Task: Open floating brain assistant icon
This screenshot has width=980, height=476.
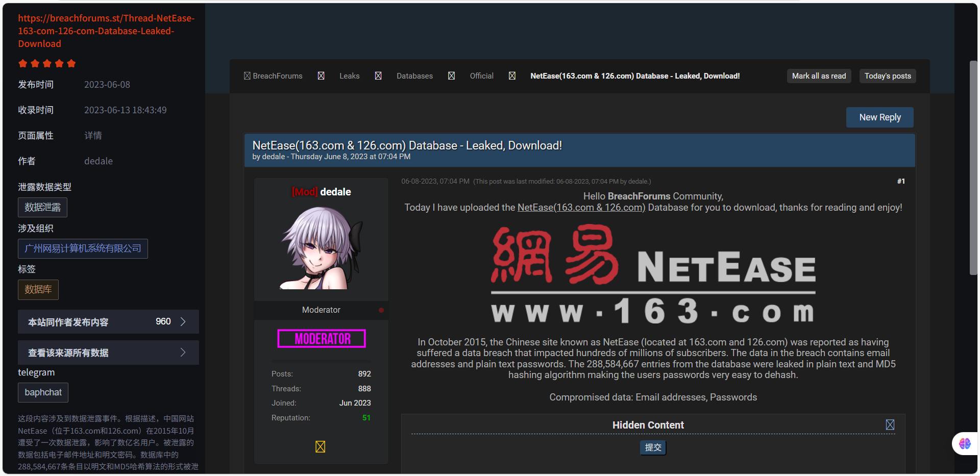Action: pyautogui.click(x=965, y=443)
